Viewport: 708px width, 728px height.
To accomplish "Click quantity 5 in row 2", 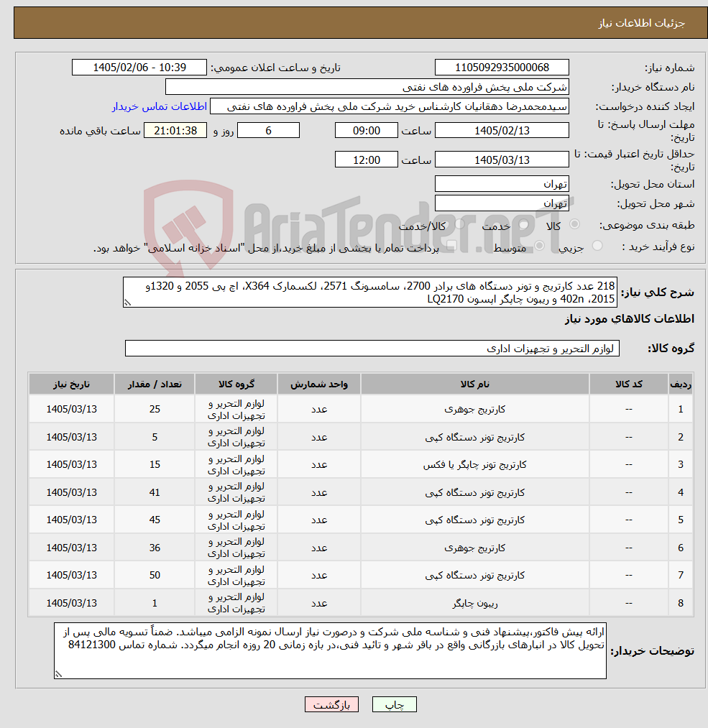I will [155, 437].
